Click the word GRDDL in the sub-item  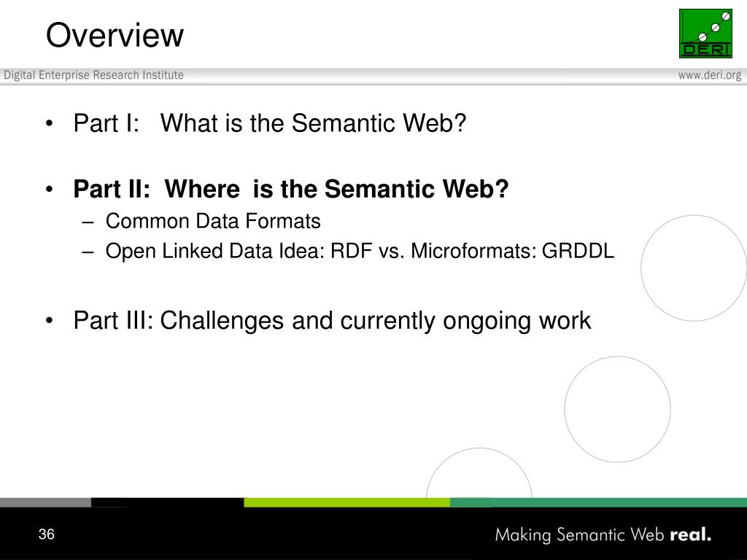click(x=578, y=251)
